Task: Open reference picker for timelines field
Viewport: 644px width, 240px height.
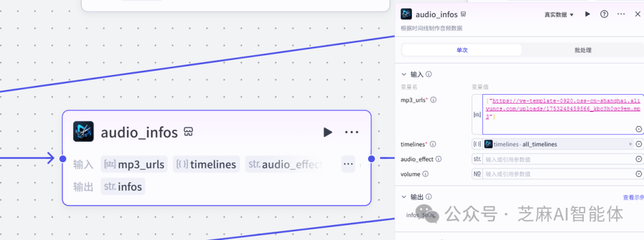Action: coord(639,144)
